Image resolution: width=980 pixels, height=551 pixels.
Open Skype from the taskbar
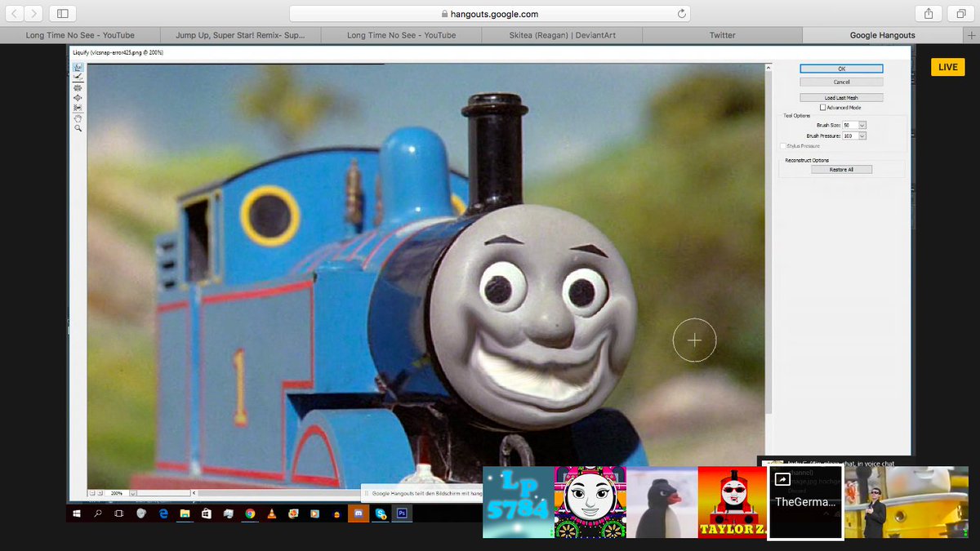(x=381, y=513)
